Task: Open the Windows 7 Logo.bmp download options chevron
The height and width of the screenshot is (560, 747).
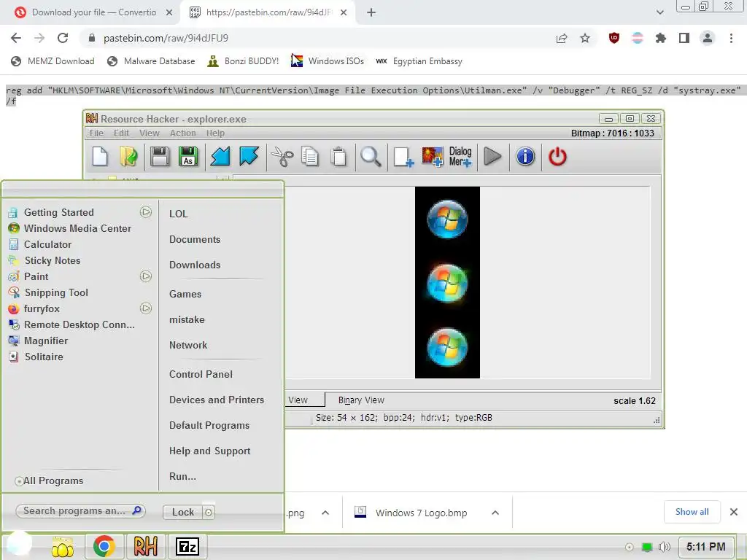Action: point(495,513)
